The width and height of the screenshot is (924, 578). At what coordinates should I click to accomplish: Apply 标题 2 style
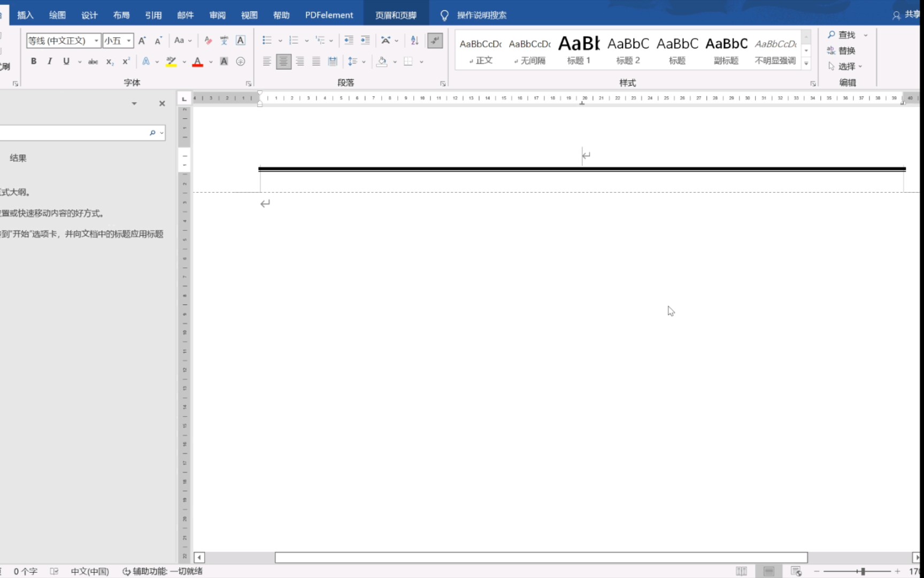pyautogui.click(x=628, y=49)
